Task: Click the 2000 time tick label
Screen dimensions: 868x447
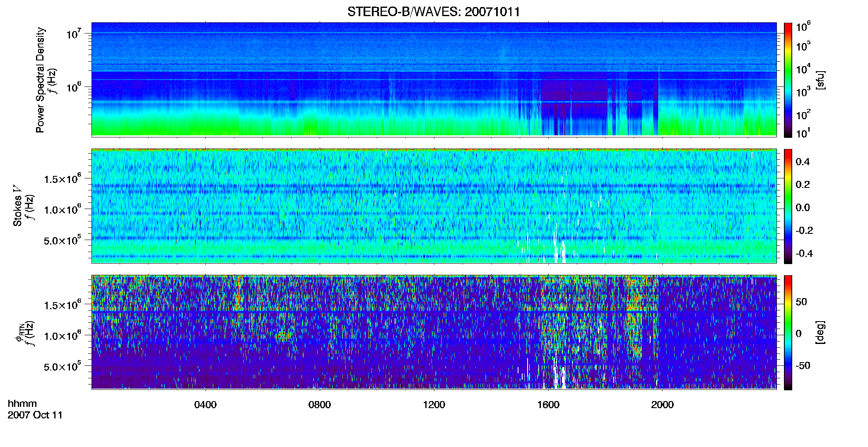Action: [x=662, y=405]
